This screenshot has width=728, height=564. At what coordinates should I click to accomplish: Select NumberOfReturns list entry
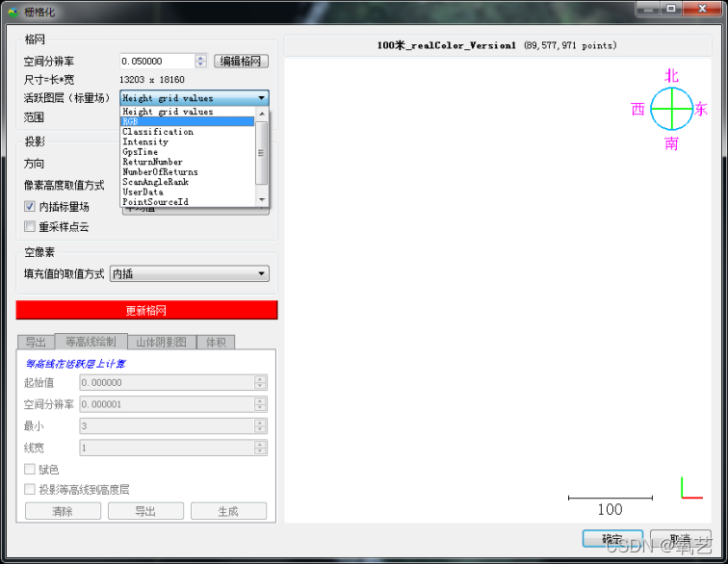pos(187,171)
